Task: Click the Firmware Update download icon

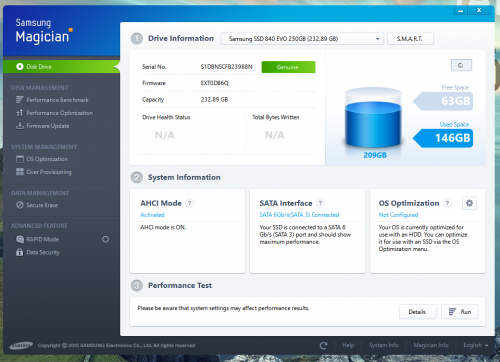Action: [20, 126]
